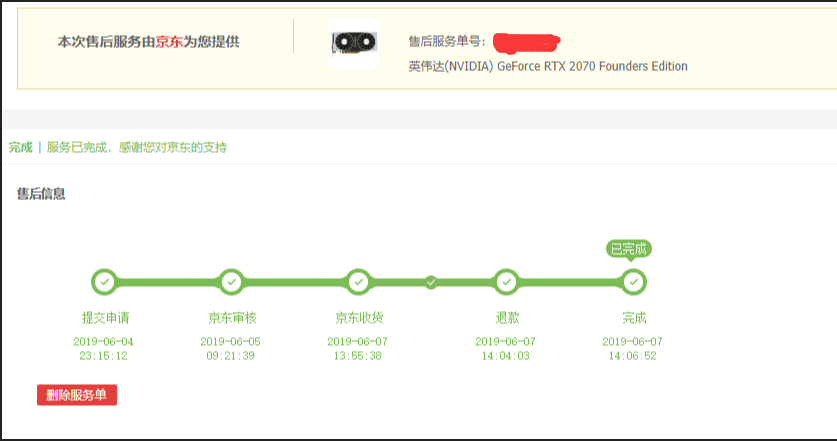Screen dimensions: 837x441
Task: Click the 已完成 green status bubble
Action: point(629,249)
